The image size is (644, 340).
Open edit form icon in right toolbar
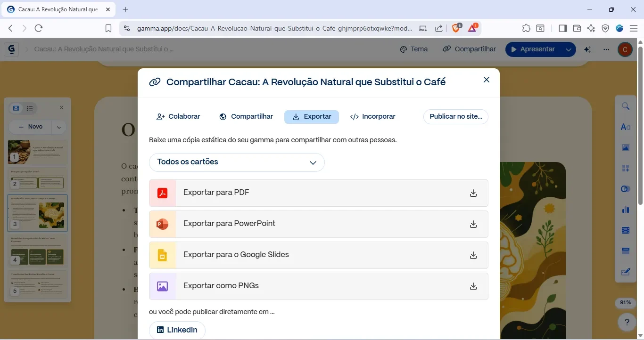coord(626,272)
